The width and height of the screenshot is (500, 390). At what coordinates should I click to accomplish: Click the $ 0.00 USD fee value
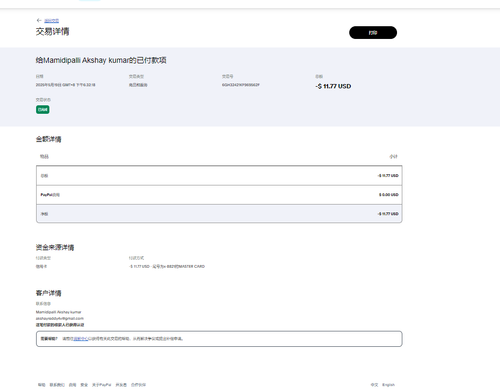tap(389, 195)
